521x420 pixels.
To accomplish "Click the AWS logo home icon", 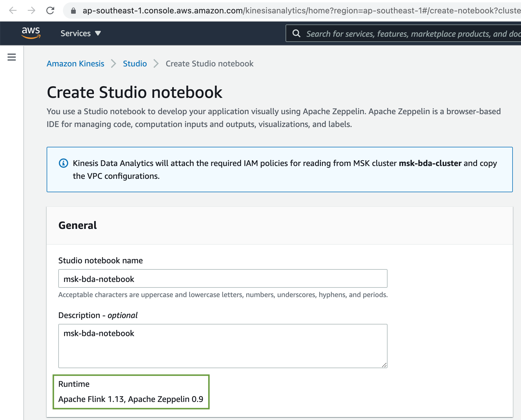I will (31, 33).
